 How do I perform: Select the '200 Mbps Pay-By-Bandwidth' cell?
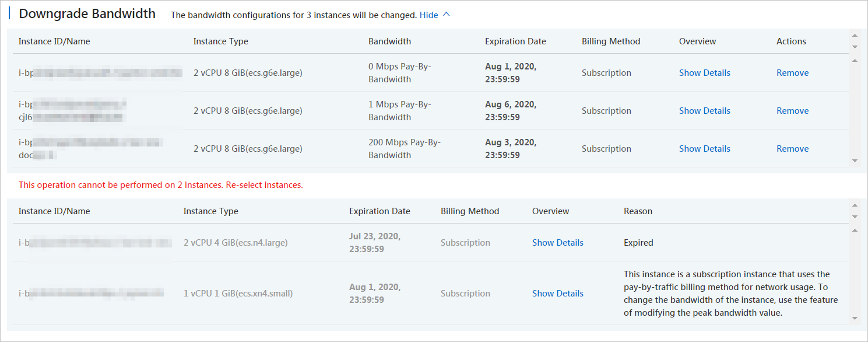[x=405, y=149]
